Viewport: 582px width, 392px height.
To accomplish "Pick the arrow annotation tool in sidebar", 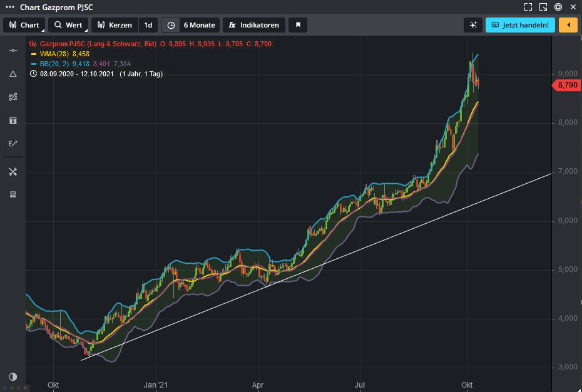I will [x=13, y=144].
